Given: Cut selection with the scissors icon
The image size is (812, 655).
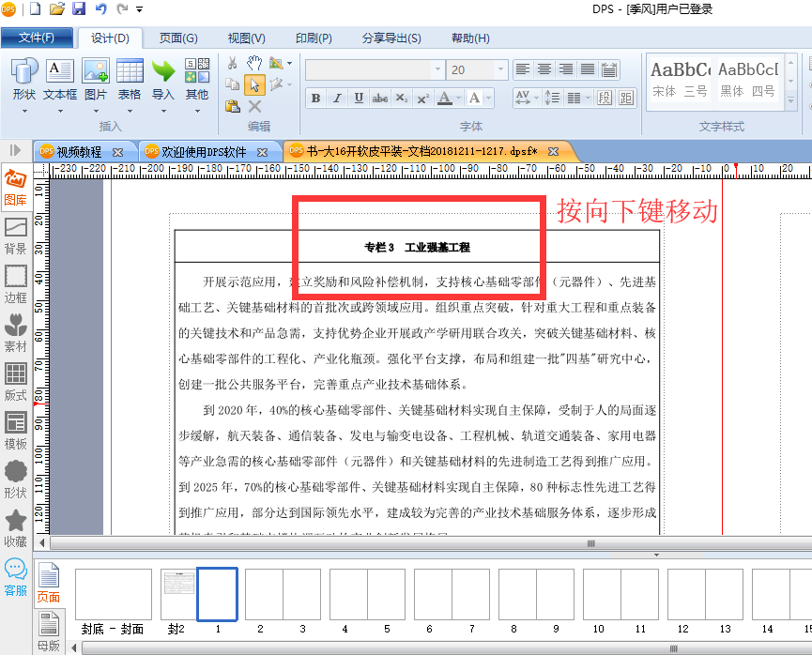Looking at the screenshot, I should pyautogui.click(x=233, y=63).
